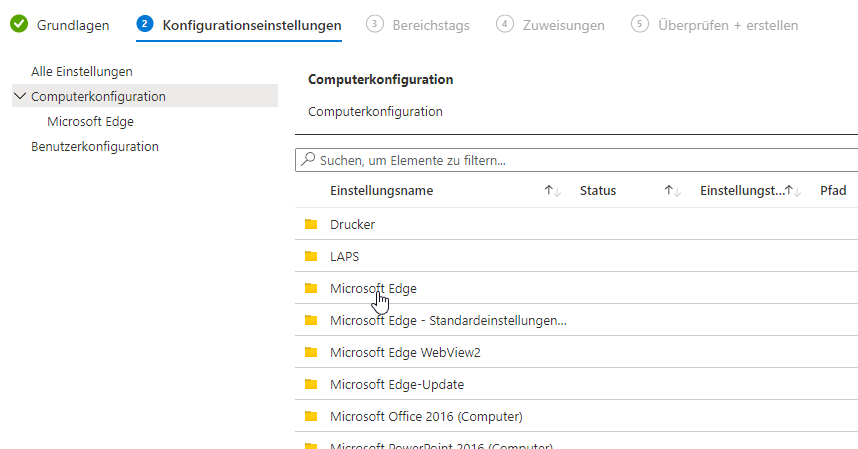Open Microsoft Office 2016 (Computer) folder
858x449 pixels.
pos(576,416)
